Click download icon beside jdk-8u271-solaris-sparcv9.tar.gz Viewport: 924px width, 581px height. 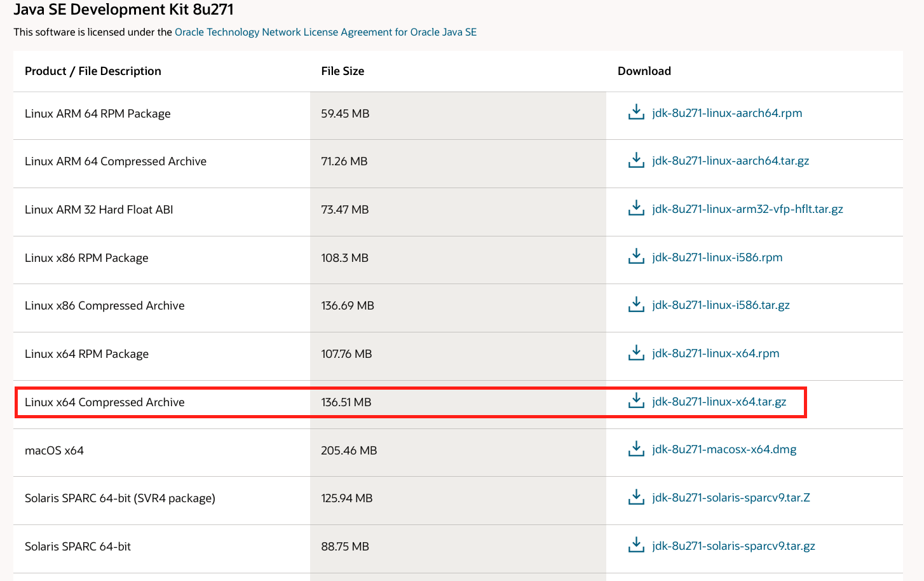(636, 545)
